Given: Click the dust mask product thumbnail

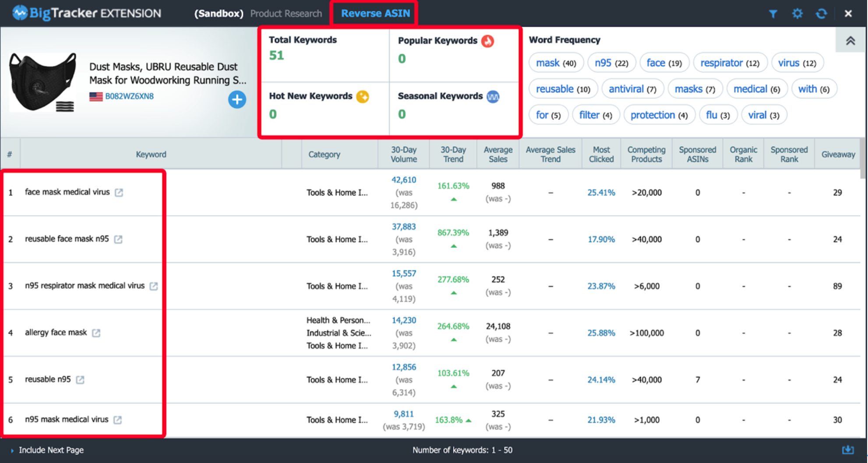Looking at the screenshot, I should (43, 82).
